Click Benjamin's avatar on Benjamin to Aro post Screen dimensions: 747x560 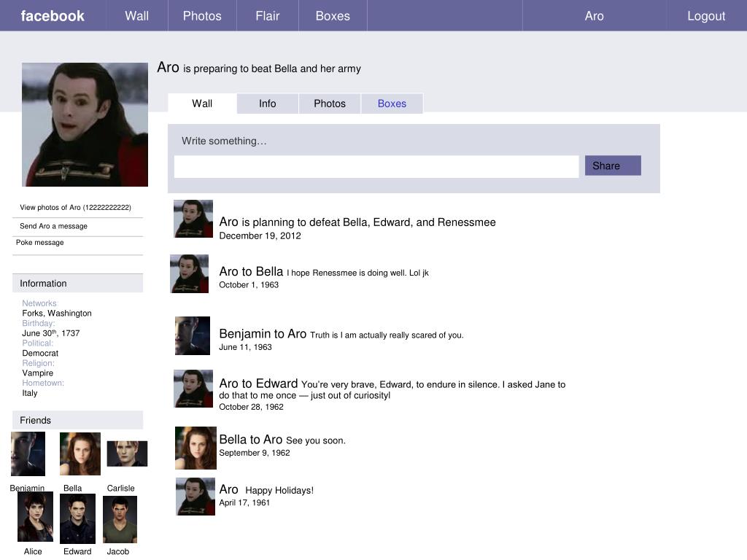[193, 335]
